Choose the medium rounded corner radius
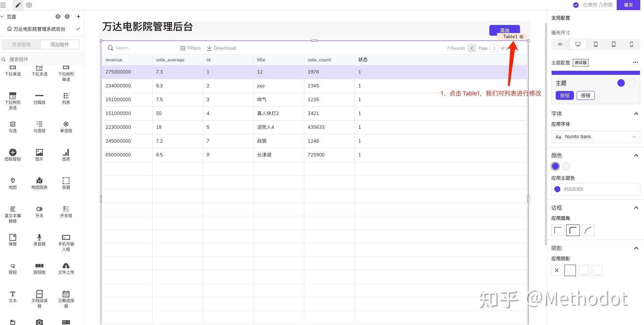The width and height of the screenshot is (644, 325). [573, 230]
